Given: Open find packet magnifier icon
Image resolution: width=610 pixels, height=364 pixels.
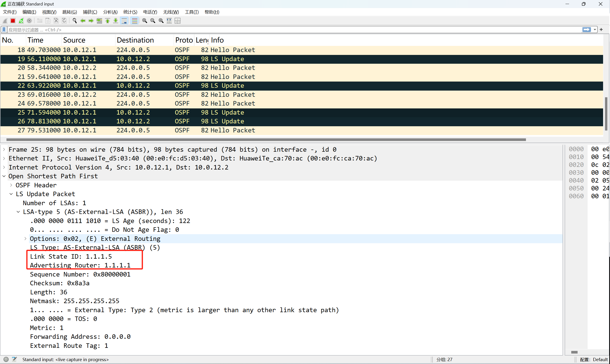Looking at the screenshot, I should point(75,21).
